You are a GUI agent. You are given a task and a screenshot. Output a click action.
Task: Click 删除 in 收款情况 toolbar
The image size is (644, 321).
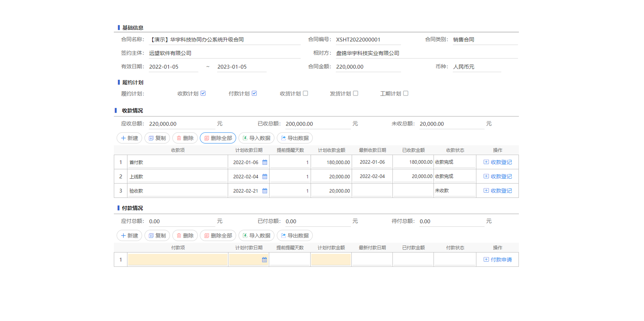(x=185, y=138)
